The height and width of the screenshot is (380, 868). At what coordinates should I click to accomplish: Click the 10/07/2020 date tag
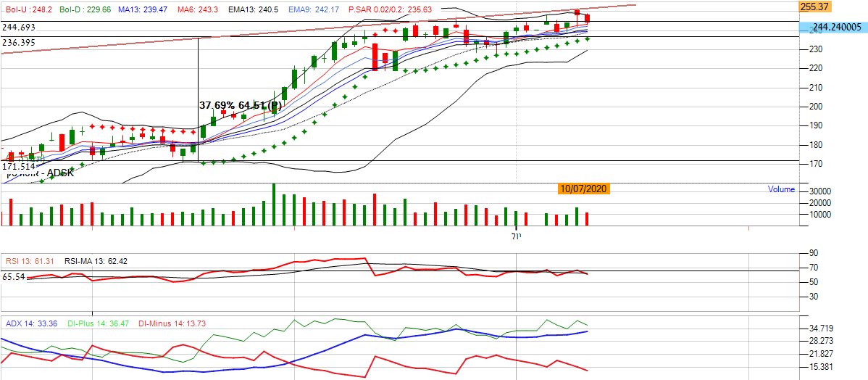tap(583, 189)
